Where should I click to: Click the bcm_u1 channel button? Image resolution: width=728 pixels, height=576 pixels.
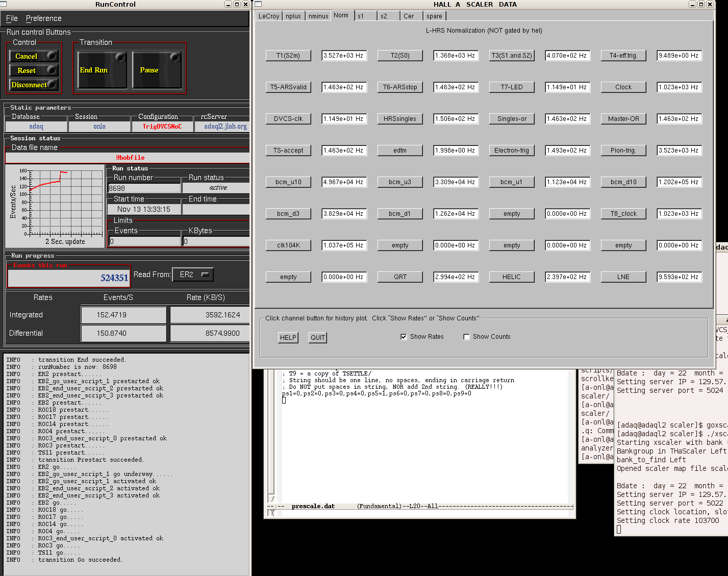coord(512,182)
